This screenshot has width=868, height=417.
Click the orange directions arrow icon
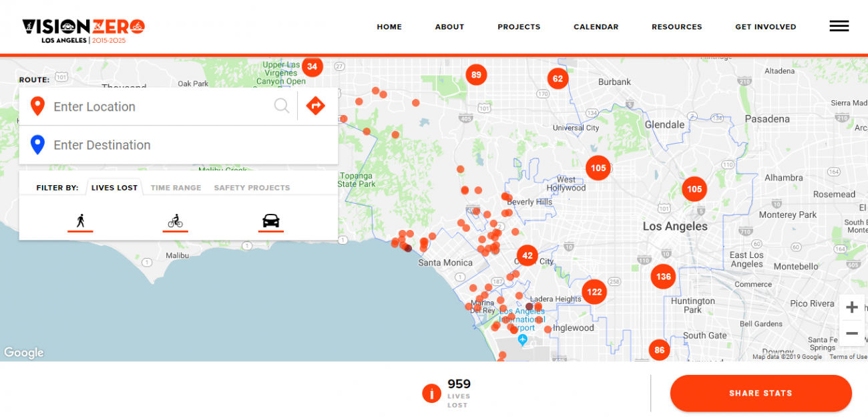tap(315, 106)
